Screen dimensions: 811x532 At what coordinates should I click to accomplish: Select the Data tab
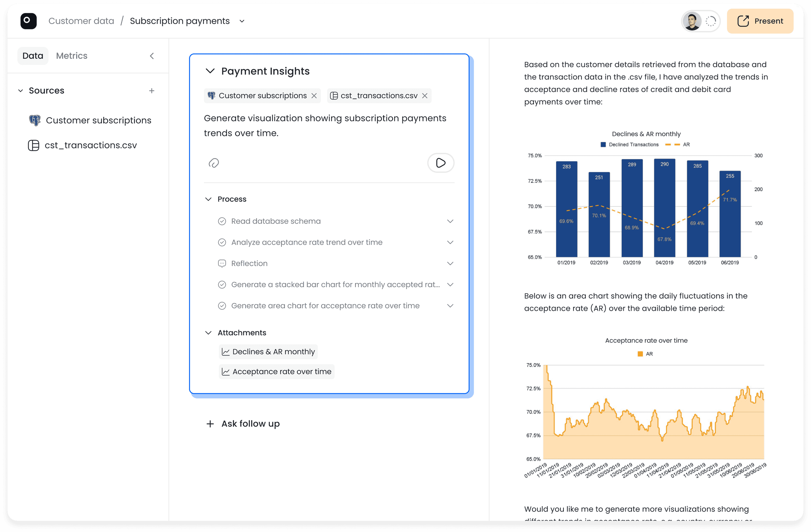(33, 56)
